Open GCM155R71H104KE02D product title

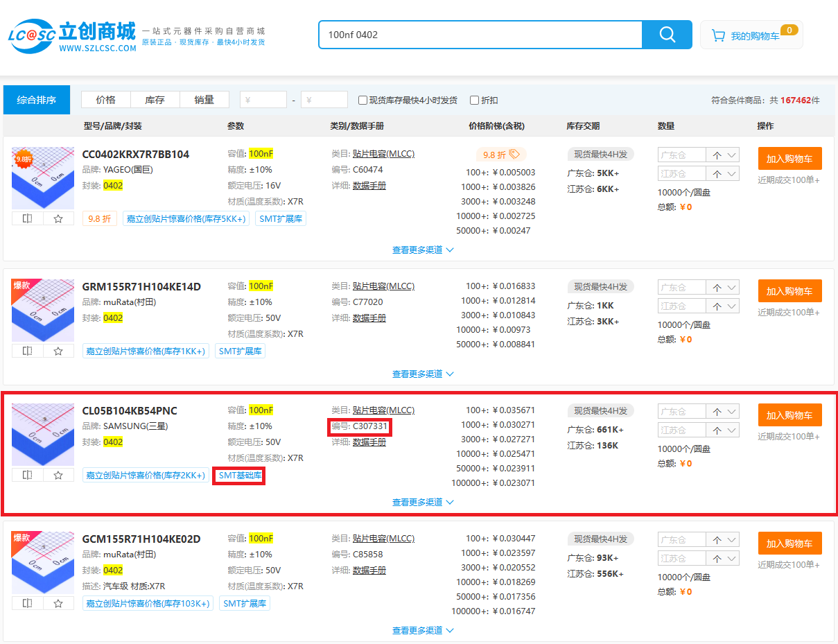141,539
